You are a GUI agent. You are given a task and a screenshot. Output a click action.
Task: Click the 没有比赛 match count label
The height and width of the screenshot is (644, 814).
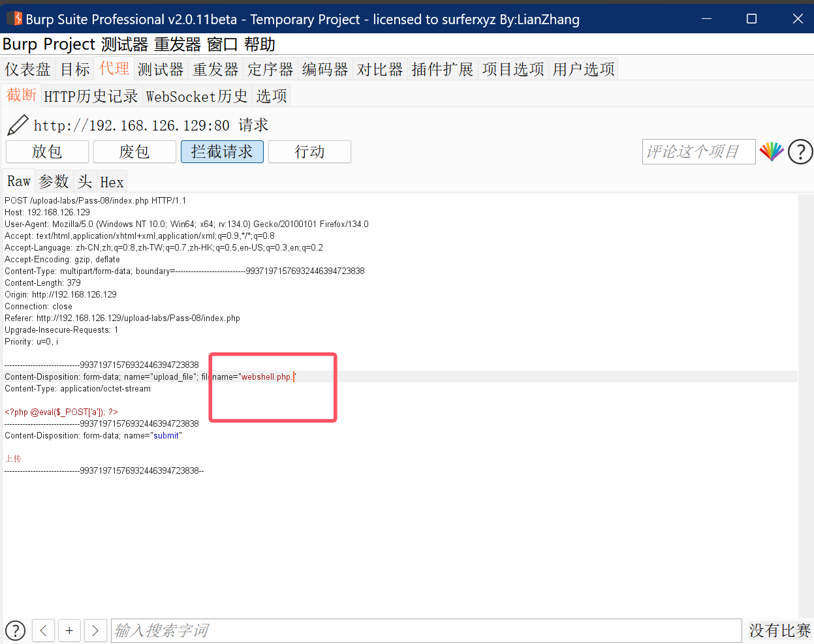pyautogui.click(x=779, y=630)
